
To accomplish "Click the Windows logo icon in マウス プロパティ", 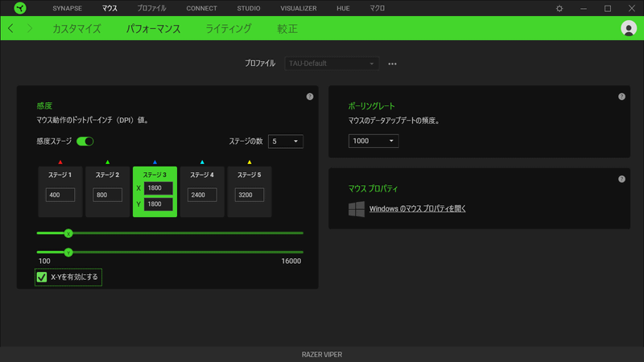I will [x=357, y=209].
